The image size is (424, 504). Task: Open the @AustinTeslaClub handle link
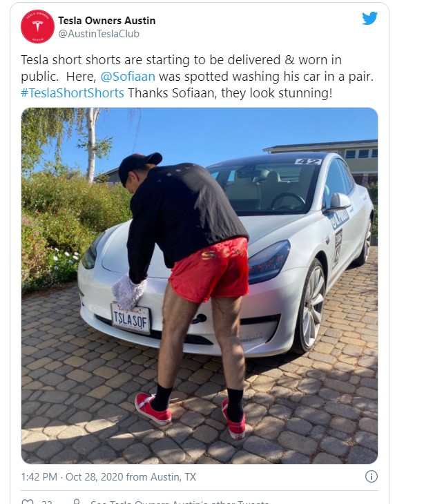click(x=99, y=34)
